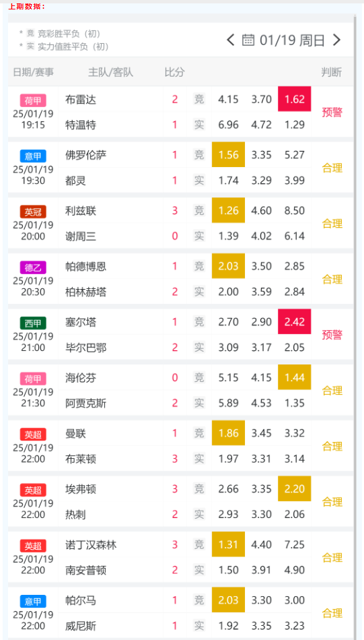Click the red highlighted 2.42 odds cell
This screenshot has height=640, width=364.
click(294, 321)
